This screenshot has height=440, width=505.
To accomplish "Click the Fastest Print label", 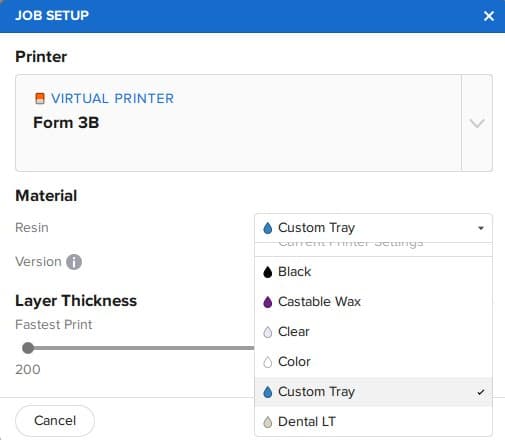I will pyautogui.click(x=54, y=325).
